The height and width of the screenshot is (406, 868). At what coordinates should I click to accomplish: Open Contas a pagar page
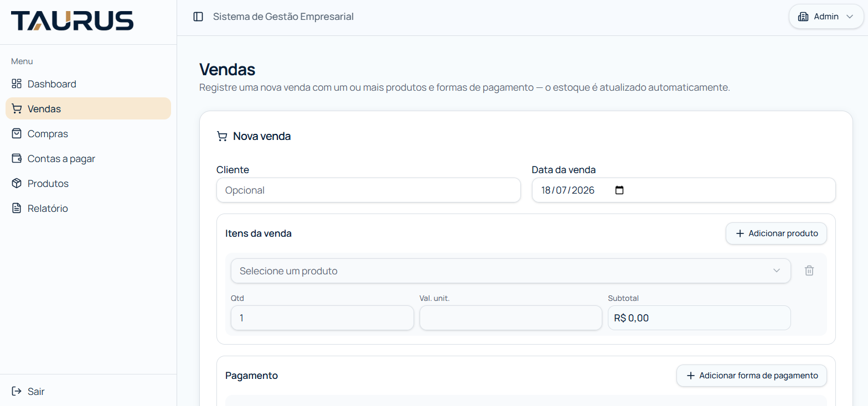point(88,159)
